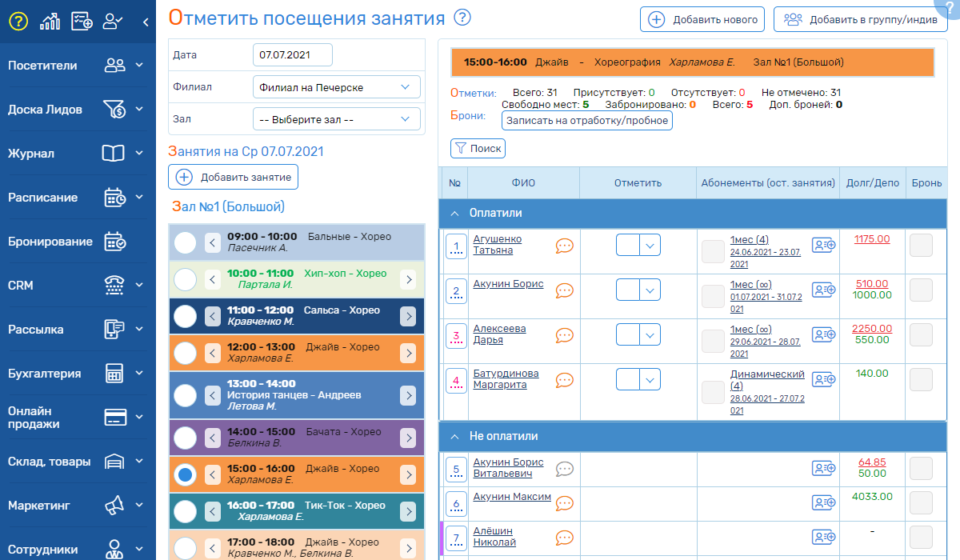
Task: Click the date input field 07.07.2021
Action: 292,55
